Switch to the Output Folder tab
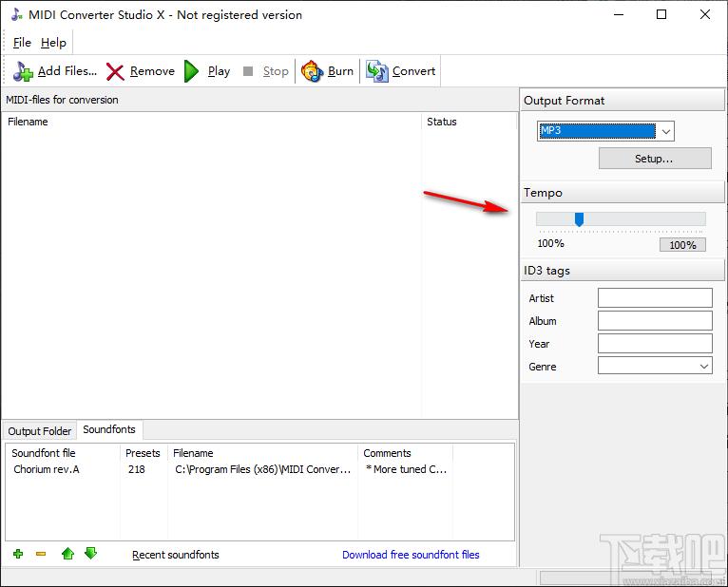Image resolution: width=728 pixels, height=587 pixels. 40,431
